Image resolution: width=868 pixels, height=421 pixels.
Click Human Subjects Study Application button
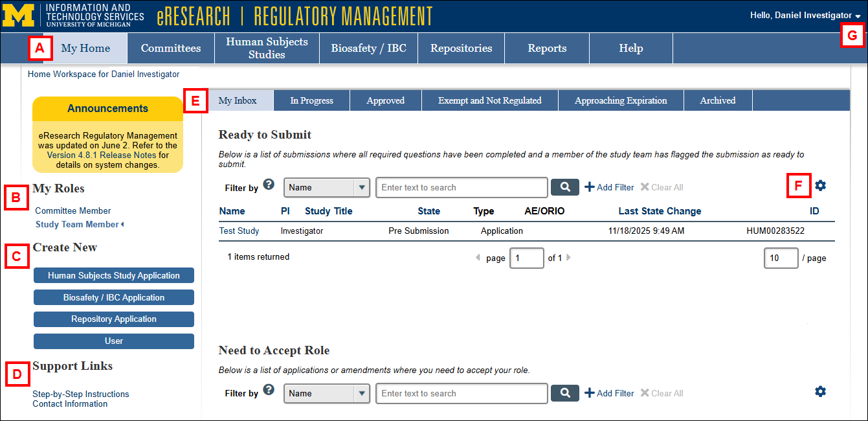[x=114, y=275]
